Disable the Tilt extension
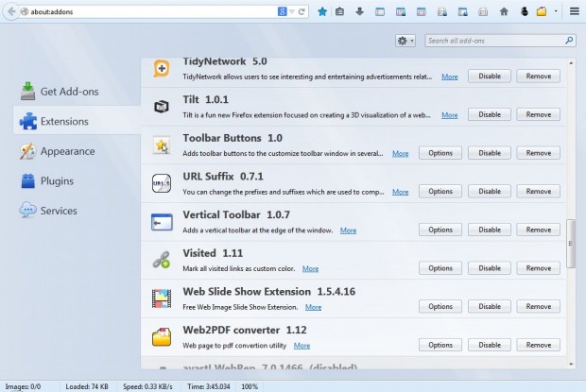 (490, 114)
